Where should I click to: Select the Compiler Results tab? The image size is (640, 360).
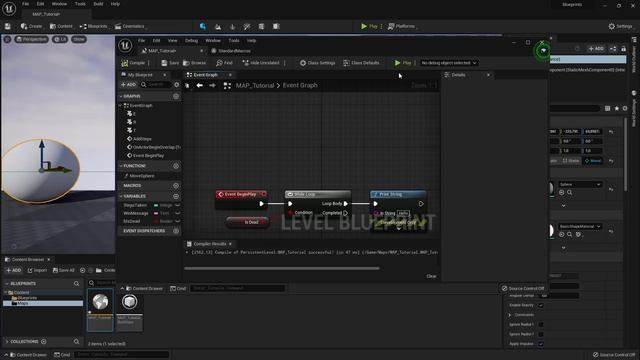click(x=209, y=244)
